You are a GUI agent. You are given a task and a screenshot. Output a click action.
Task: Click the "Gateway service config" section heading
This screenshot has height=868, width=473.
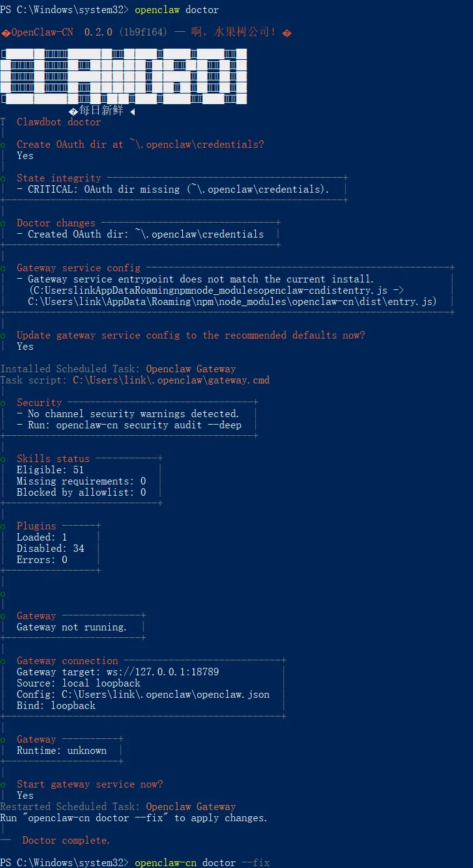(x=78, y=268)
